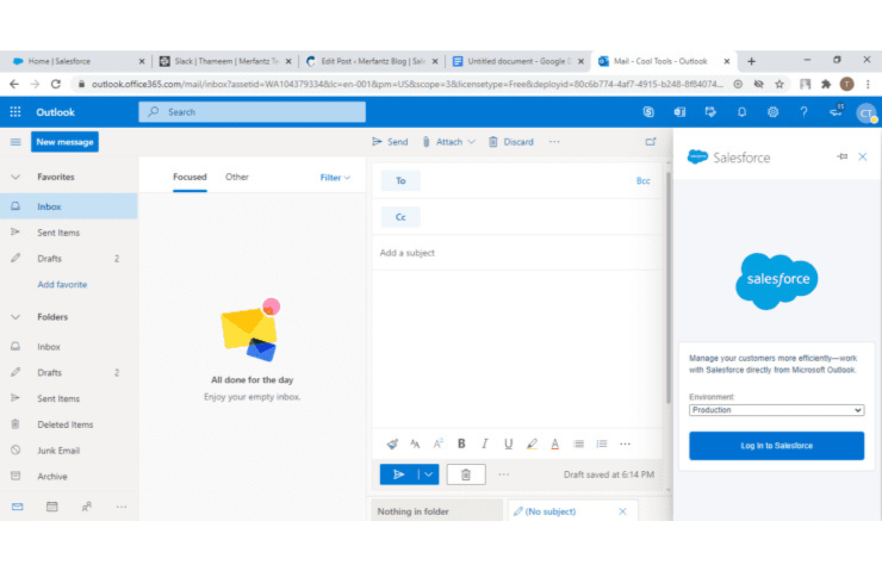Switch to Other inbox tab

tap(237, 177)
